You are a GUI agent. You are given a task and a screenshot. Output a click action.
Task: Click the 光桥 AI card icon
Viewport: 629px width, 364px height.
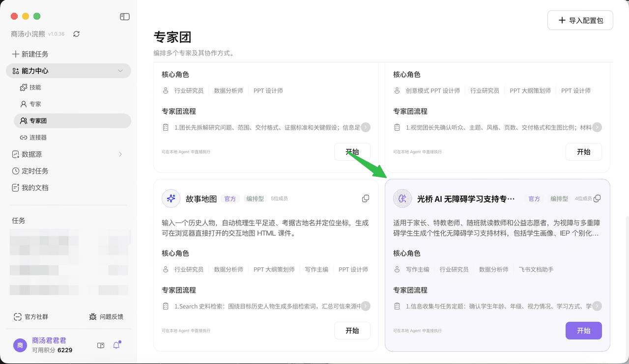[x=402, y=198]
